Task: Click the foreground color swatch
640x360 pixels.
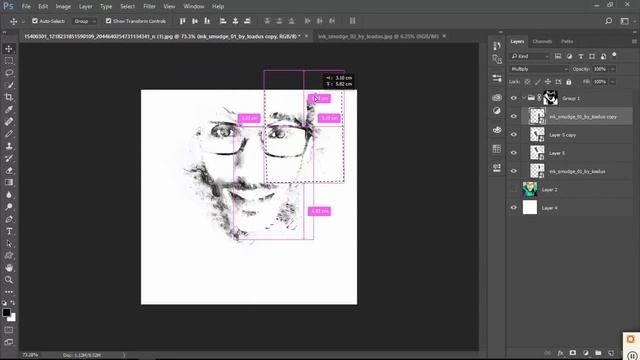Action: tap(6, 312)
